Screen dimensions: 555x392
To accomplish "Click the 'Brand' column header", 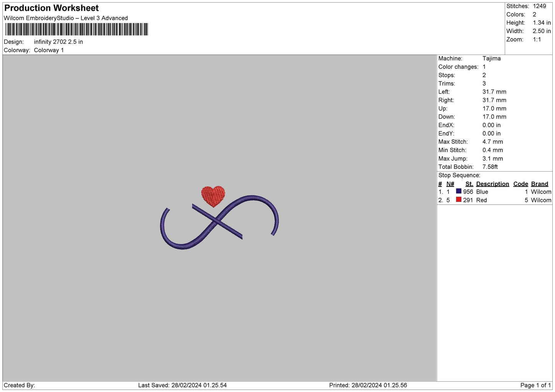I will click(x=539, y=184).
